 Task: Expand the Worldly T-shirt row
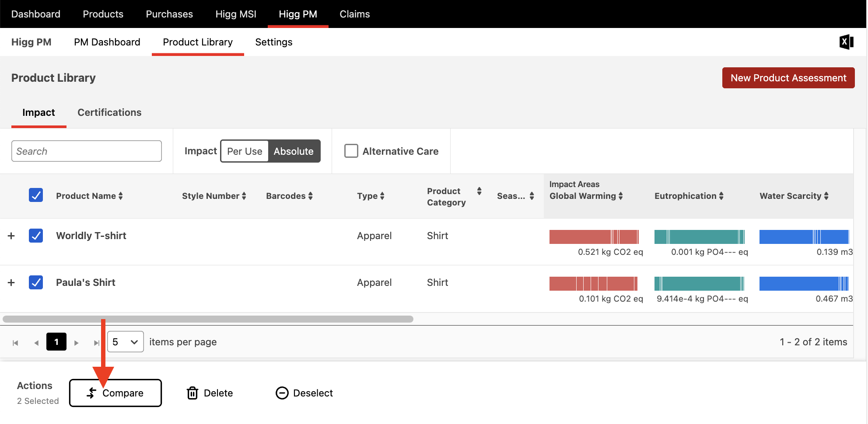pos(11,236)
